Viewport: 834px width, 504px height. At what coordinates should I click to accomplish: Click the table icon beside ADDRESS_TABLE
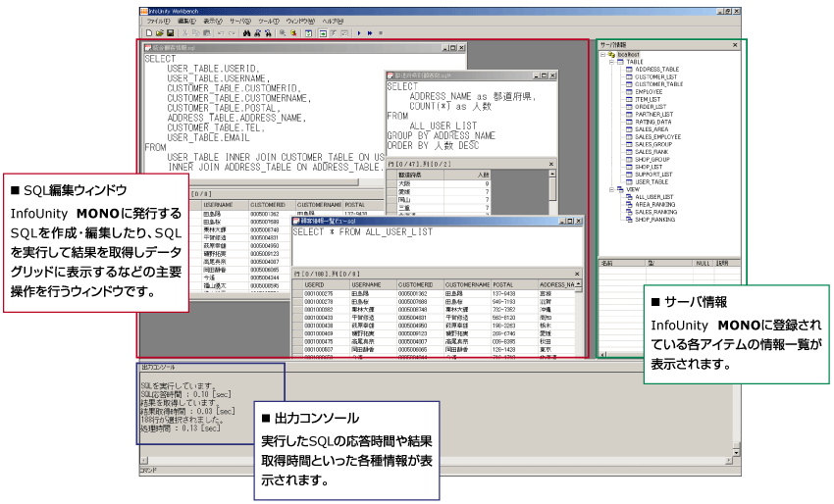coord(629,69)
